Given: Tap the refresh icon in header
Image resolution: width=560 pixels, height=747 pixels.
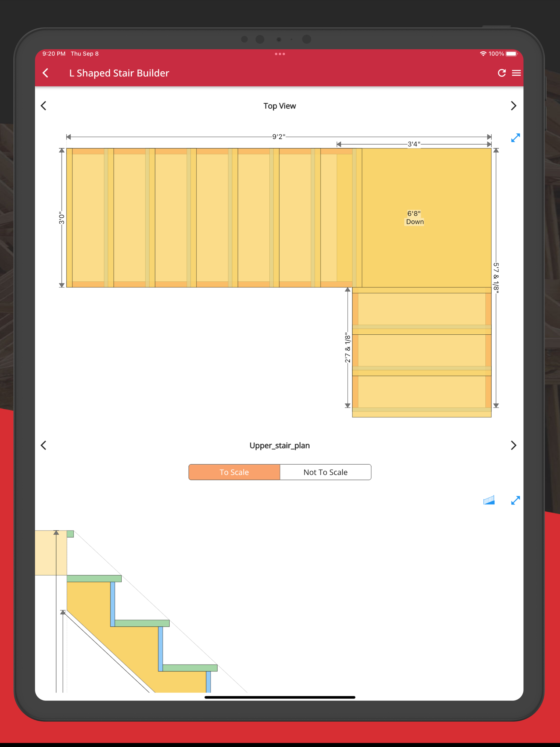Looking at the screenshot, I should coord(501,73).
